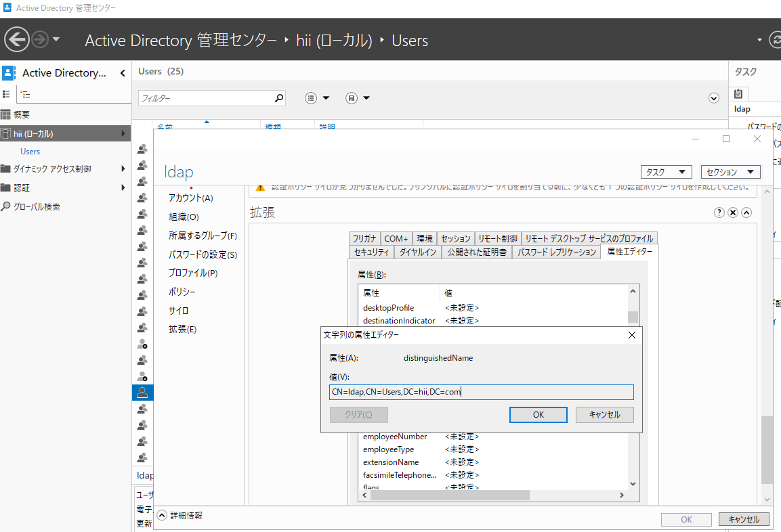Viewport: 781px width, 532px height.
Task: Open the Users container link
Action: coord(30,151)
